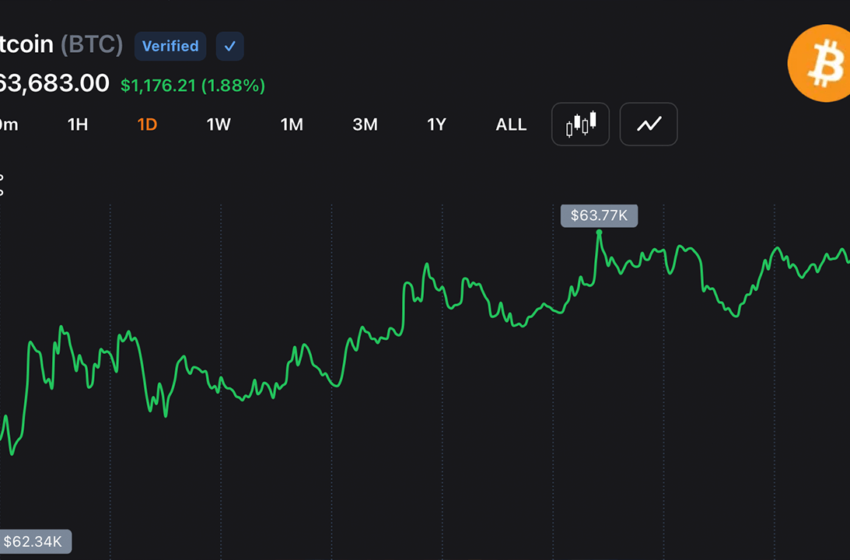This screenshot has height=560, width=850.
Task: Click the (BTC) ticker symbol text
Action: 92,44
